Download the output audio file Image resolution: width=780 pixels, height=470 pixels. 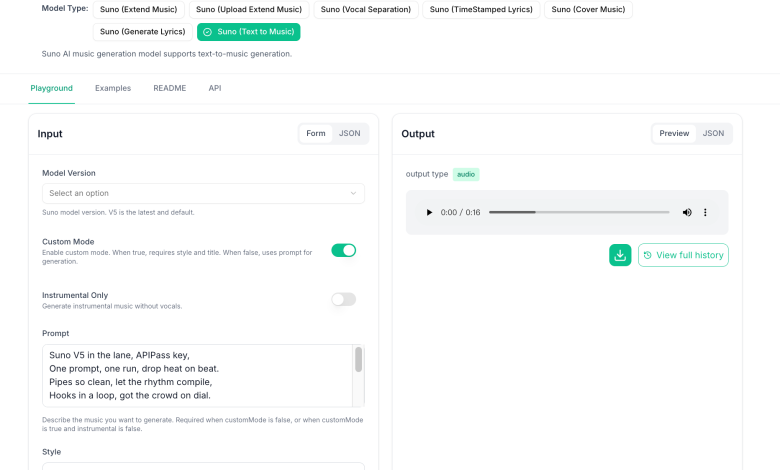pos(620,255)
